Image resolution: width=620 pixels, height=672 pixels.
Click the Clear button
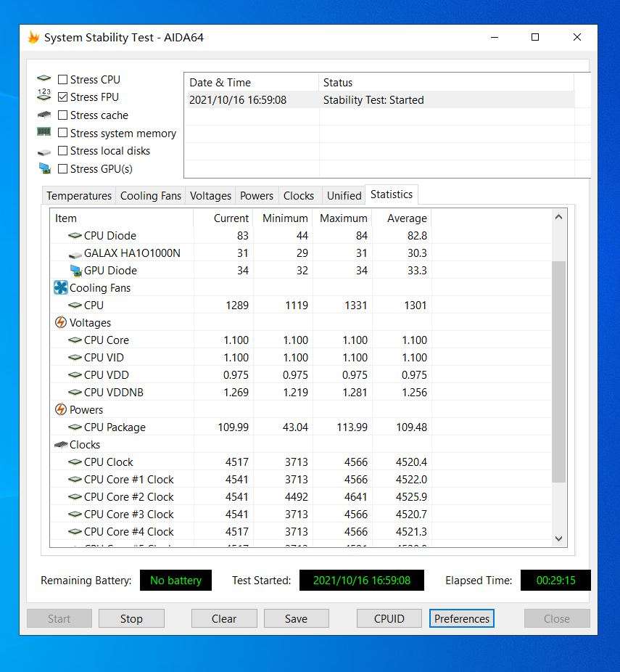click(x=224, y=618)
